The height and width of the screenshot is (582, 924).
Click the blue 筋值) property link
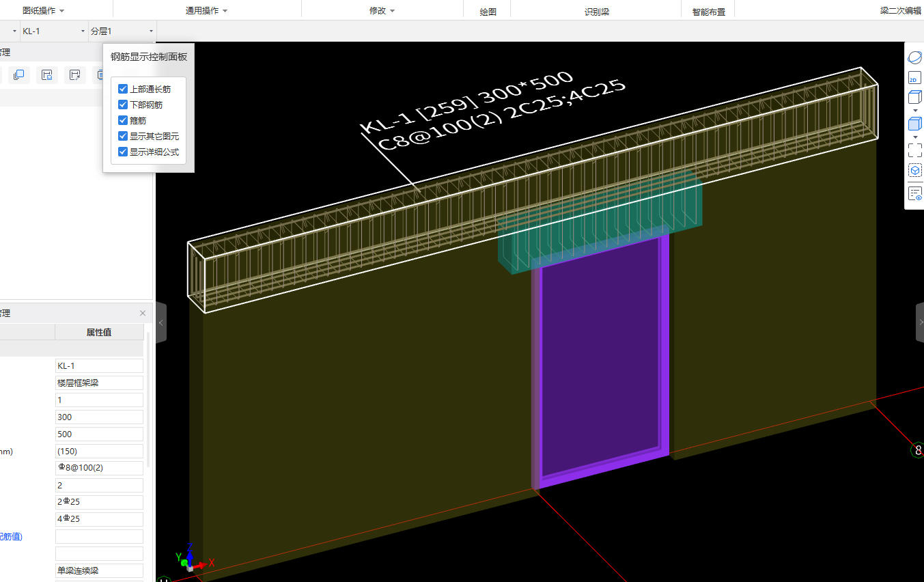11,536
